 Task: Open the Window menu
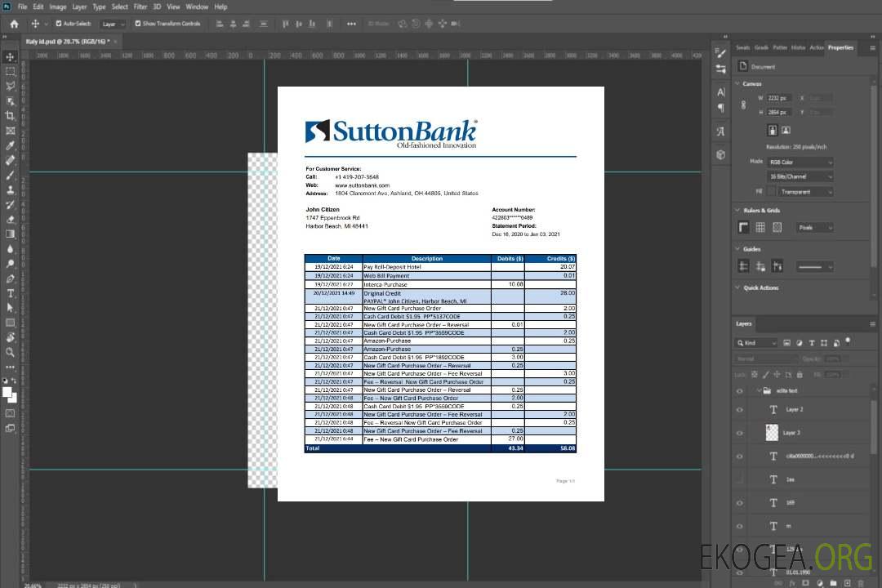(197, 7)
